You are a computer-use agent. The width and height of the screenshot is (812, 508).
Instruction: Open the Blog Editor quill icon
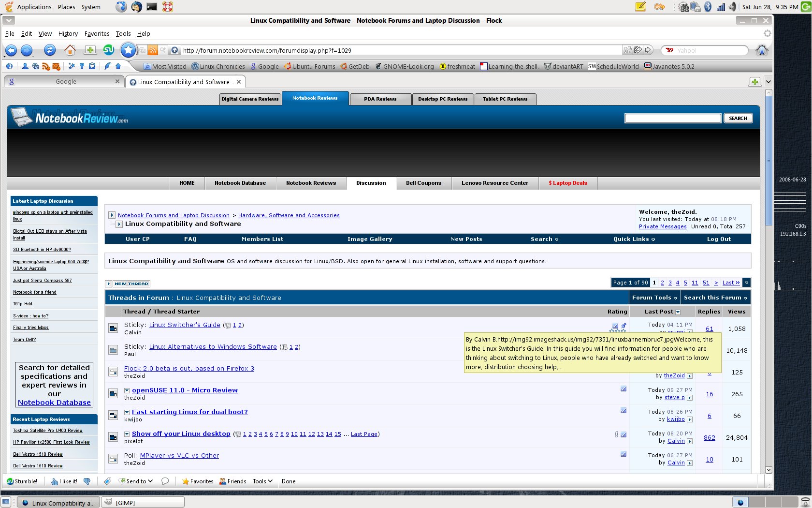click(107, 66)
